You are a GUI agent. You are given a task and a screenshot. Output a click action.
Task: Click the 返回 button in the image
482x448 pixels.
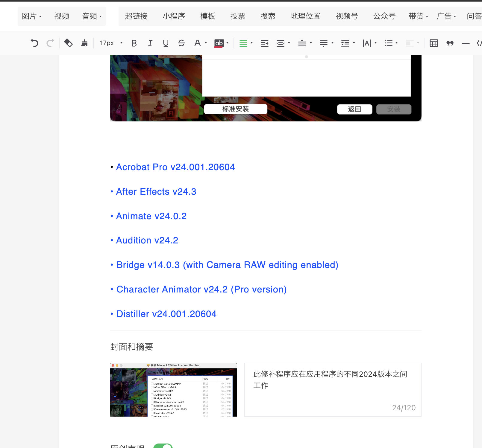point(354,109)
